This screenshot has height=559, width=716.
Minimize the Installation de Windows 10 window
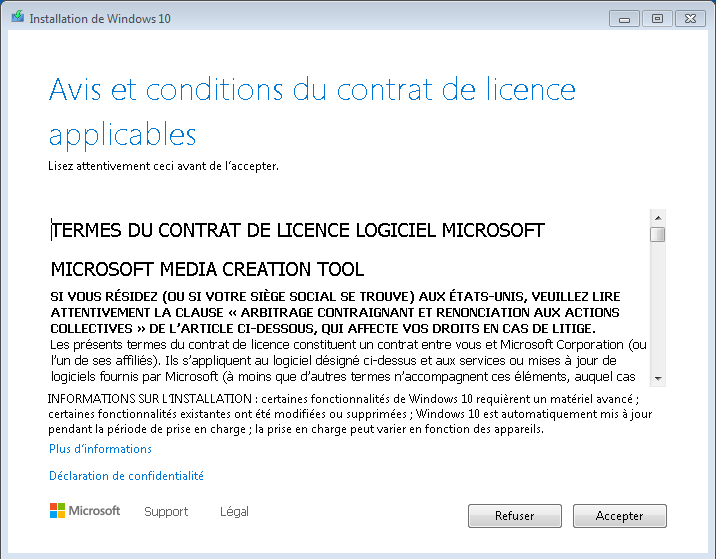pos(624,19)
